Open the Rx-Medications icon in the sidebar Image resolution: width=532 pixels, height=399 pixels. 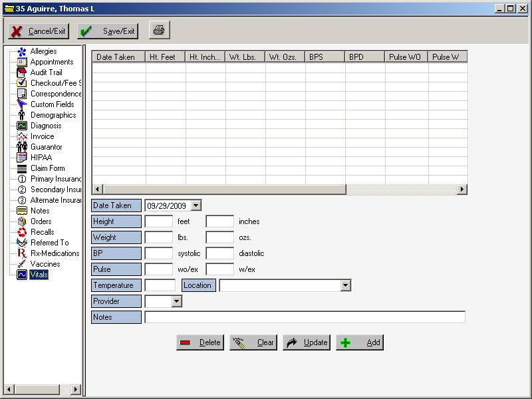click(x=22, y=253)
